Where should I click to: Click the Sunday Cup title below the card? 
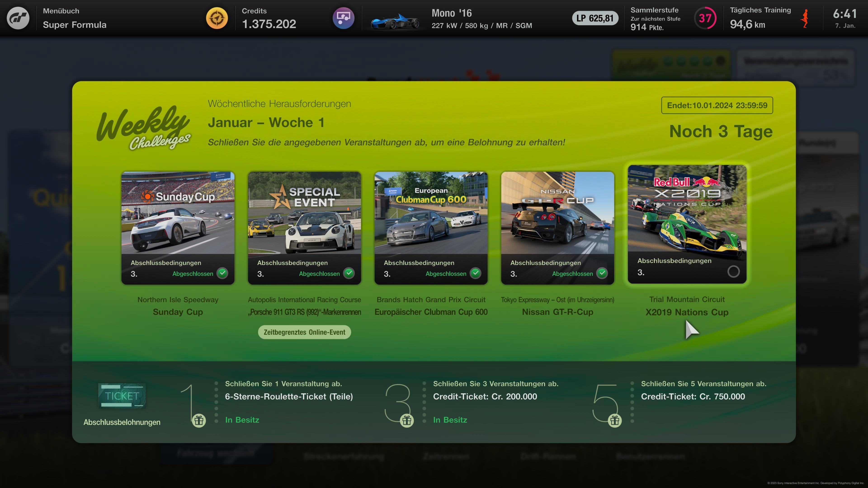pos(178,312)
